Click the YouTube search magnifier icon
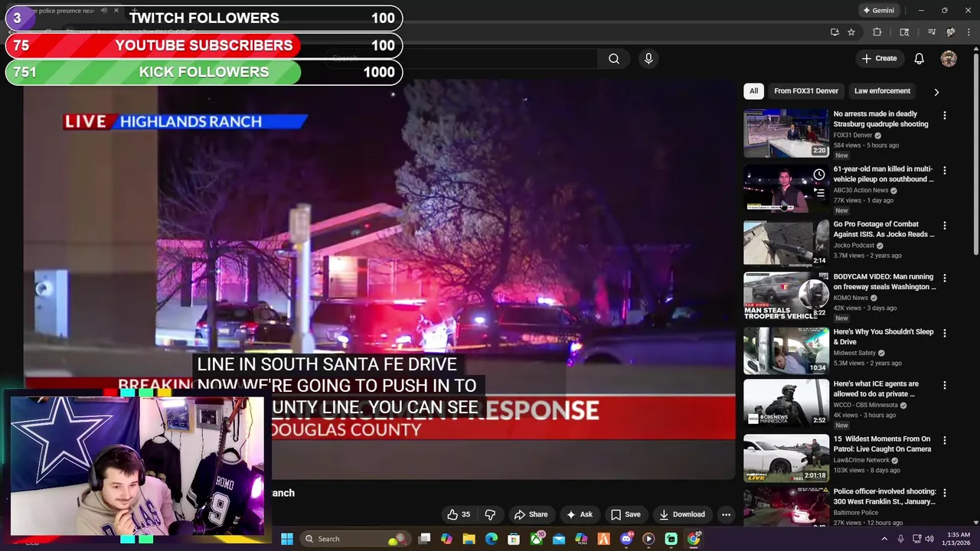The height and width of the screenshot is (551, 980). tap(614, 58)
